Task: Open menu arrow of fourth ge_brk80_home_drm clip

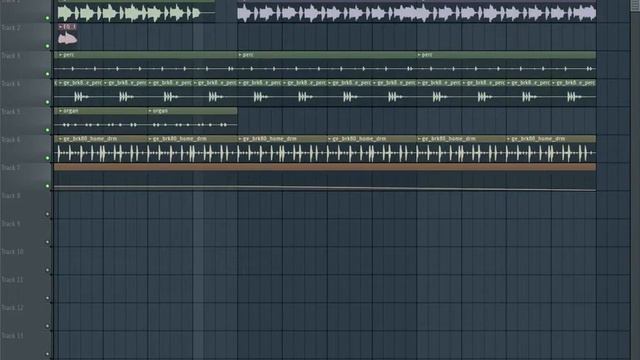Action: tap(330, 139)
